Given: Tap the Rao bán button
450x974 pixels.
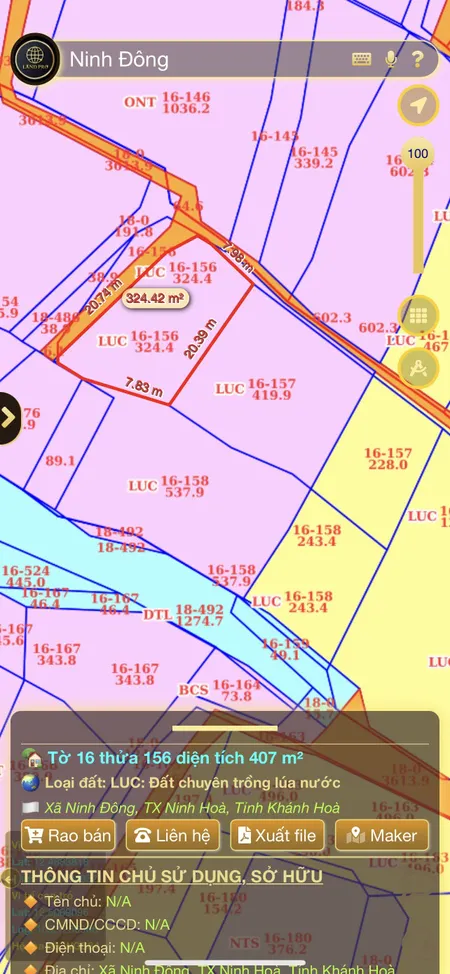Looking at the screenshot, I should pos(68,835).
